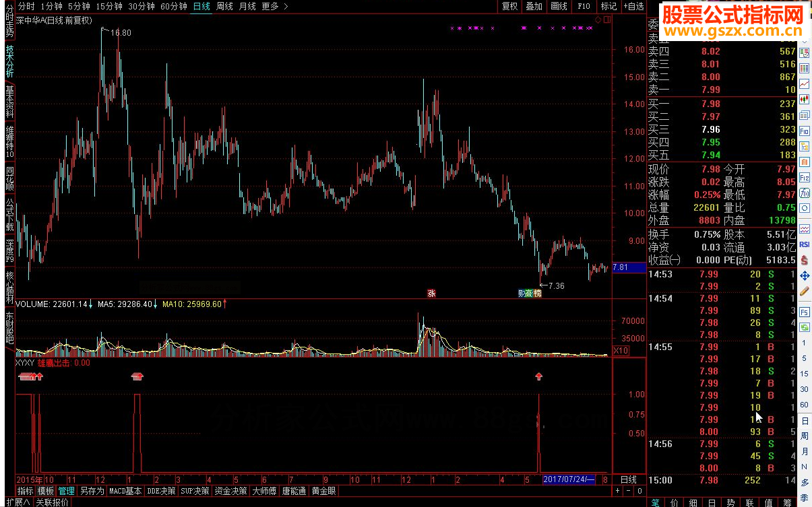
Task: Click the 日线 label at chart bottom-right
Action: pyautogui.click(x=627, y=479)
